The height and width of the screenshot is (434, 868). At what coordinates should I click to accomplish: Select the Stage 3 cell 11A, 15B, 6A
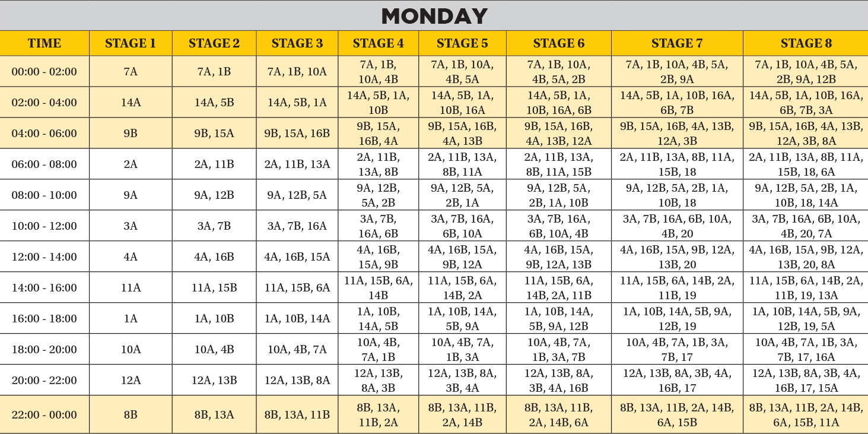[297, 288]
